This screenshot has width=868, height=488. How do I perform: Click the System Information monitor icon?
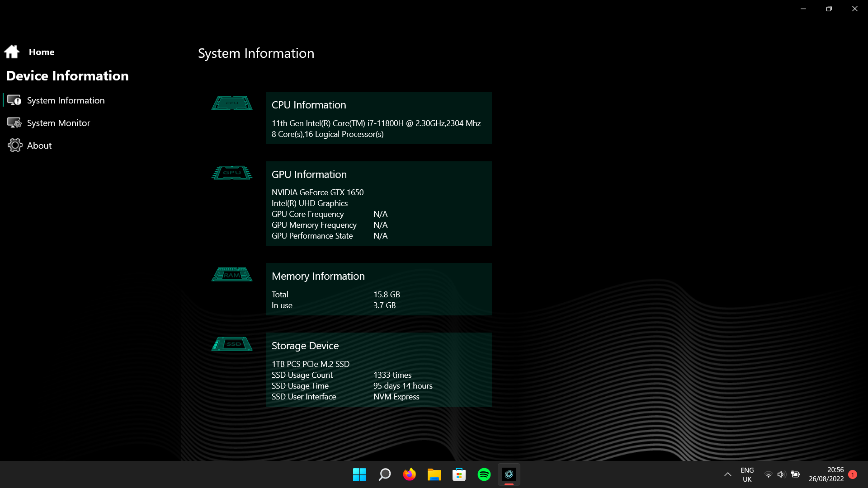point(14,100)
